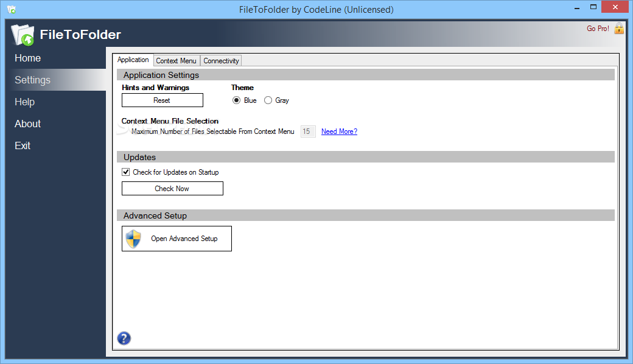Image resolution: width=633 pixels, height=364 pixels.
Task: Click the Advanced Setup section header
Action: pyautogui.click(x=366, y=215)
